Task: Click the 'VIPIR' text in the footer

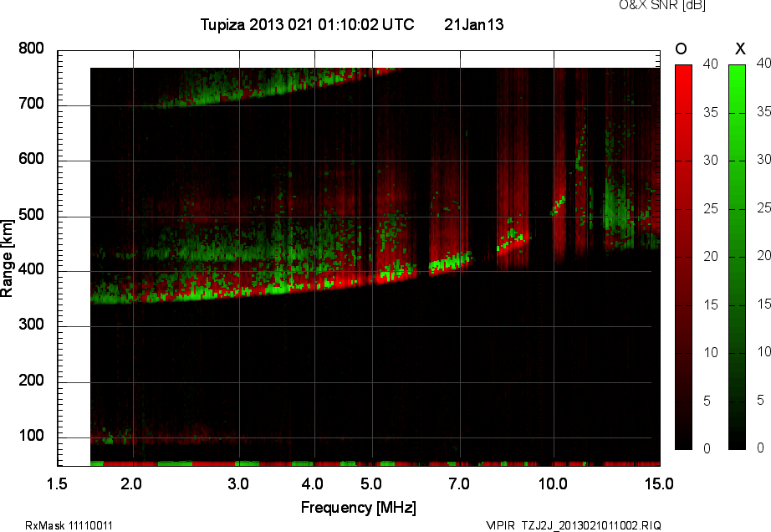Action: tap(501, 525)
